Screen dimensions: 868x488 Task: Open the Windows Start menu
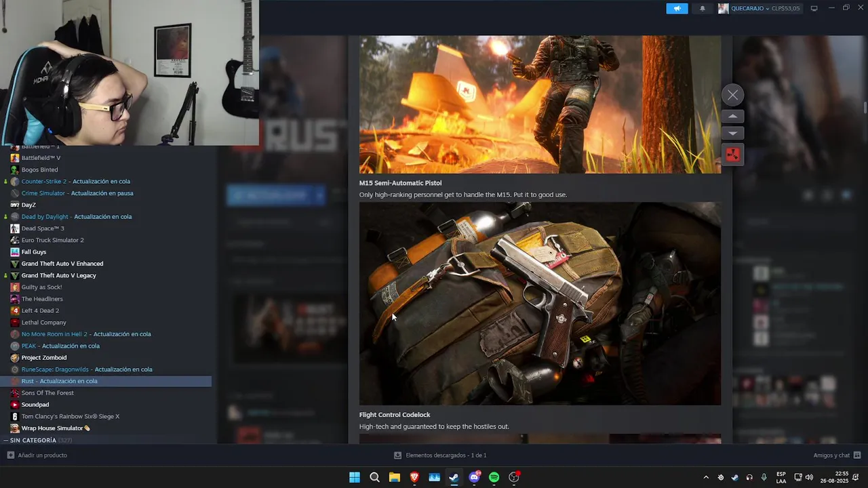[355, 477]
